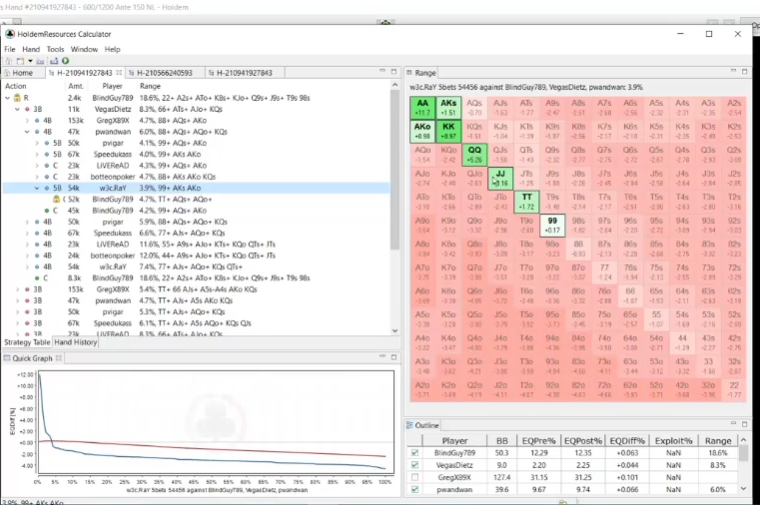The width and height of the screenshot is (760, 505).
Task: Switch to the H-210566240593 tab
Action: pos(164,73)
